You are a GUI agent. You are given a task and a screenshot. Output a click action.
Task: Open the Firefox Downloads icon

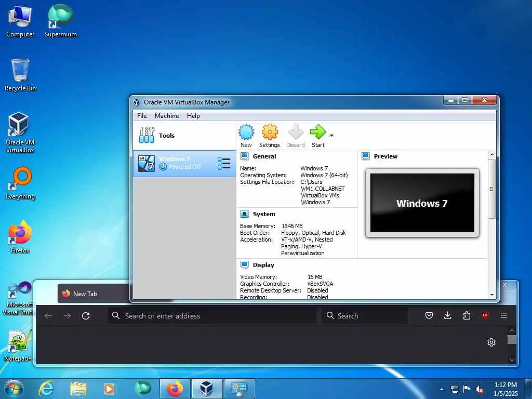(x=448, y=315)
